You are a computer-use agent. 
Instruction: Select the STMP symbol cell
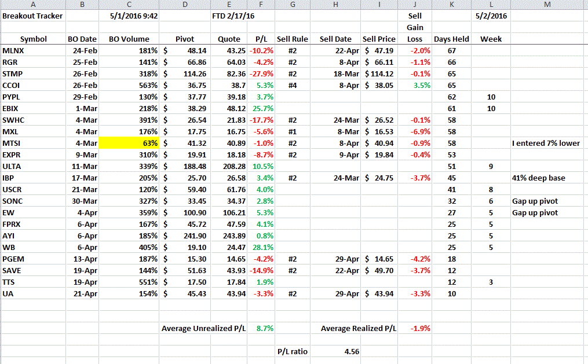pyautogui.click(x=33, y=74)
